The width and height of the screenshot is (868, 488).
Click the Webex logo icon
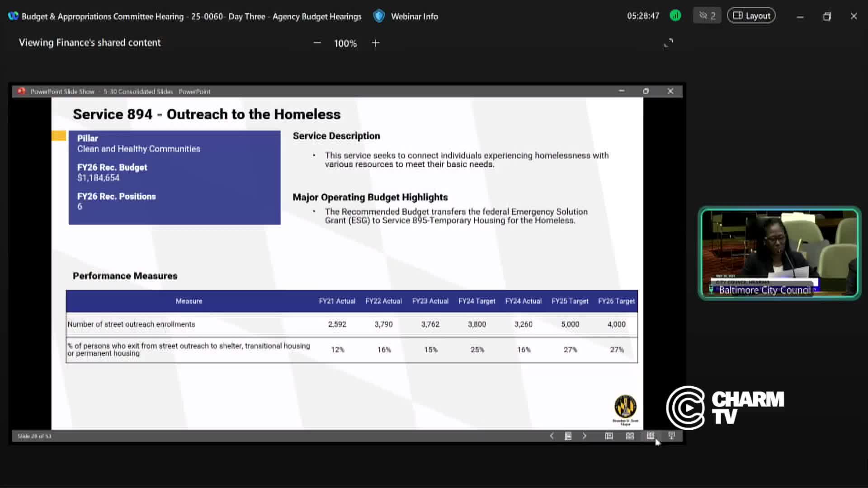point(13,16)
